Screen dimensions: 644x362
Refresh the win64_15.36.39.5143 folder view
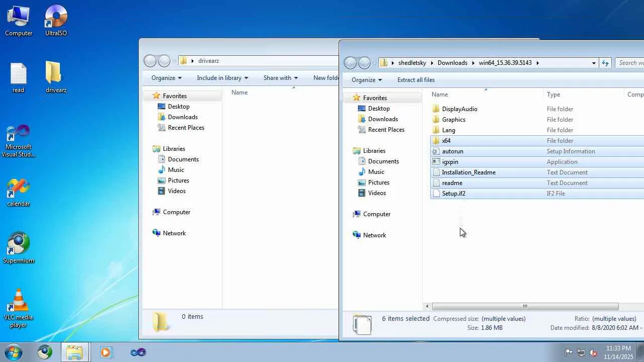coord(605,63)
